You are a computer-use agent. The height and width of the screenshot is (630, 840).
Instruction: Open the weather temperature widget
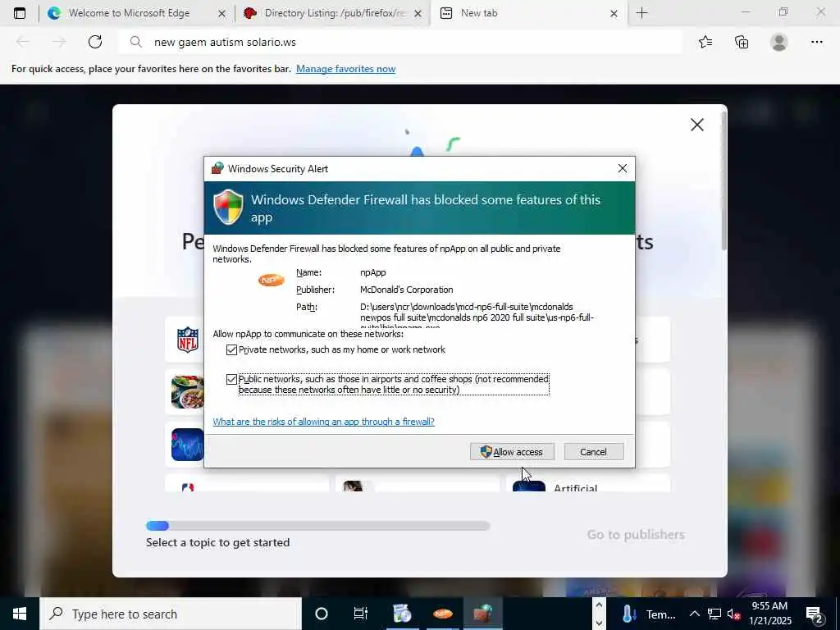pyautogui.click(x=648, y=614)
